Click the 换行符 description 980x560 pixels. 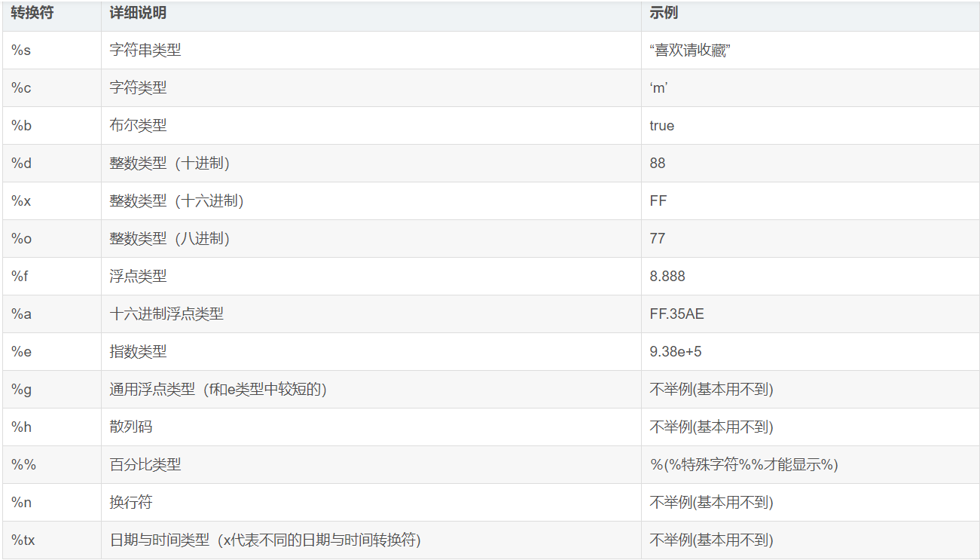click(131, 503)
